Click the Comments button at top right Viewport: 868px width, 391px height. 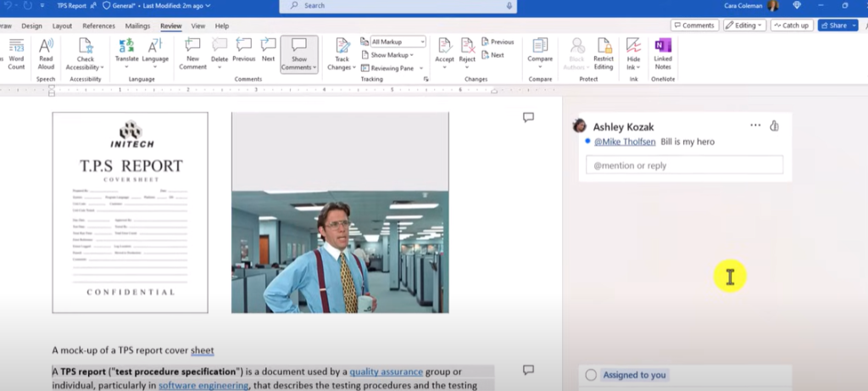point(695,25)
